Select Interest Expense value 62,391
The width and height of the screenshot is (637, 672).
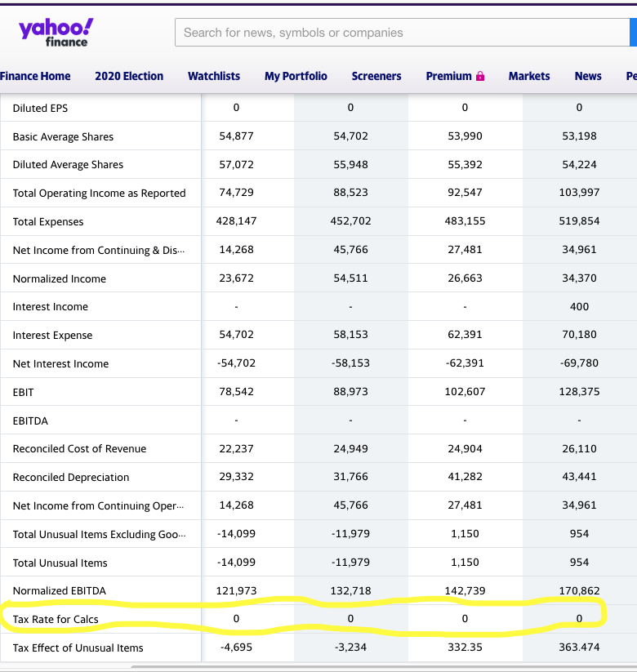tap(465, 334)
